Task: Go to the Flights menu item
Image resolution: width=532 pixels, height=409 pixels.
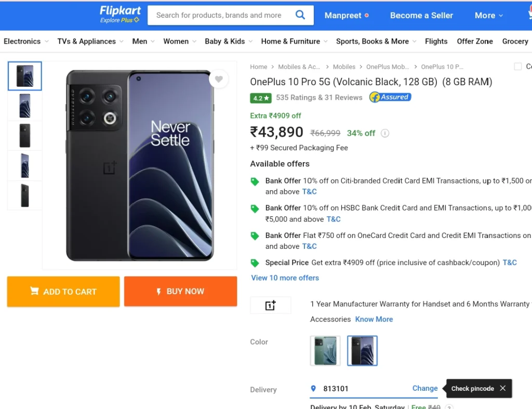Action: (436, 42)
